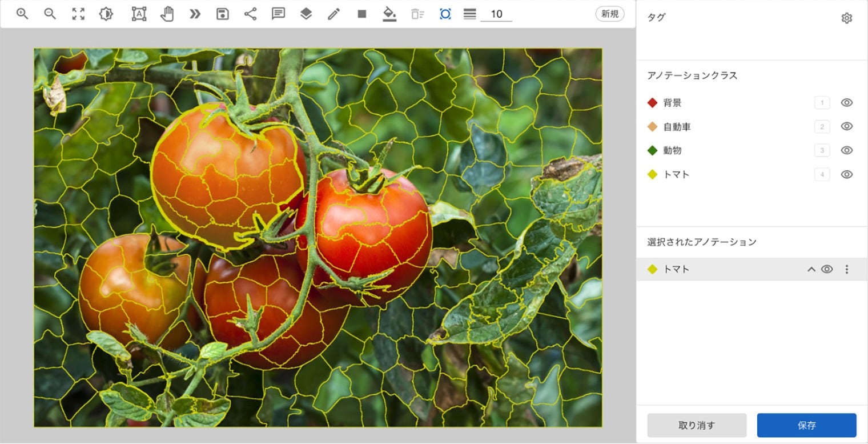Click the zoom in magnifier icon
868x444 pixels.
click(x=22, y=14)
